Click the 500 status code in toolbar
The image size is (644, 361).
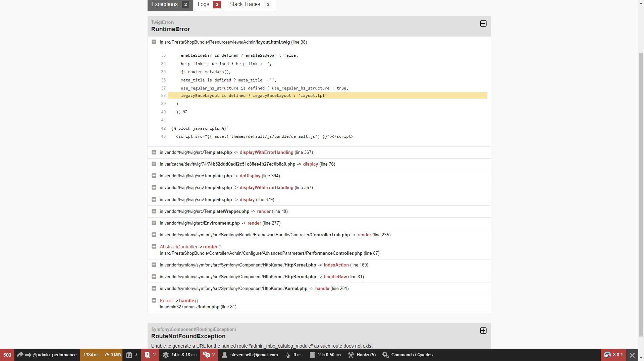click(7, 355)
